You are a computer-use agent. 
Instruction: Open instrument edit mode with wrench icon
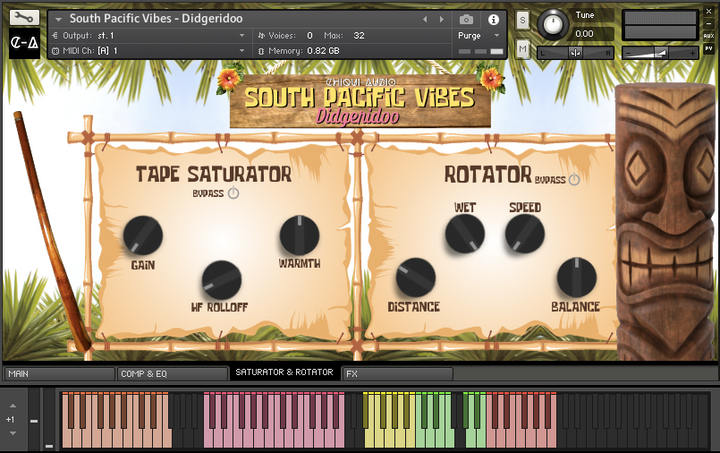(24, 17)
